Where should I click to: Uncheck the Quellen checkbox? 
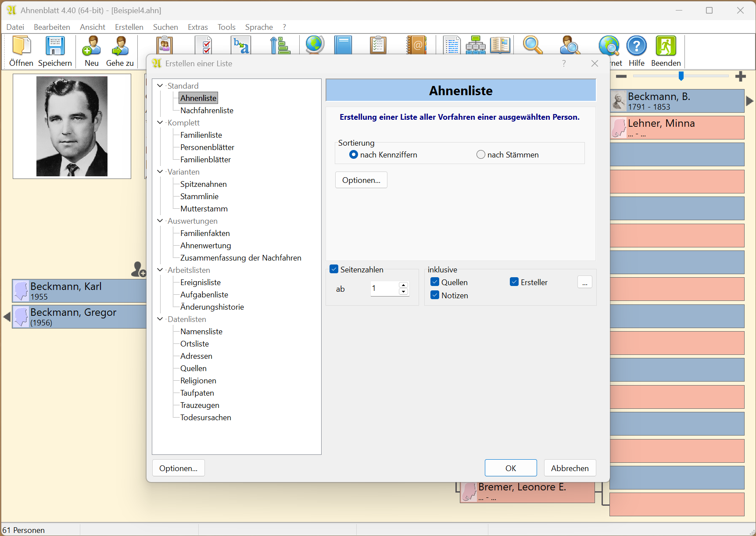pos(435,282)
